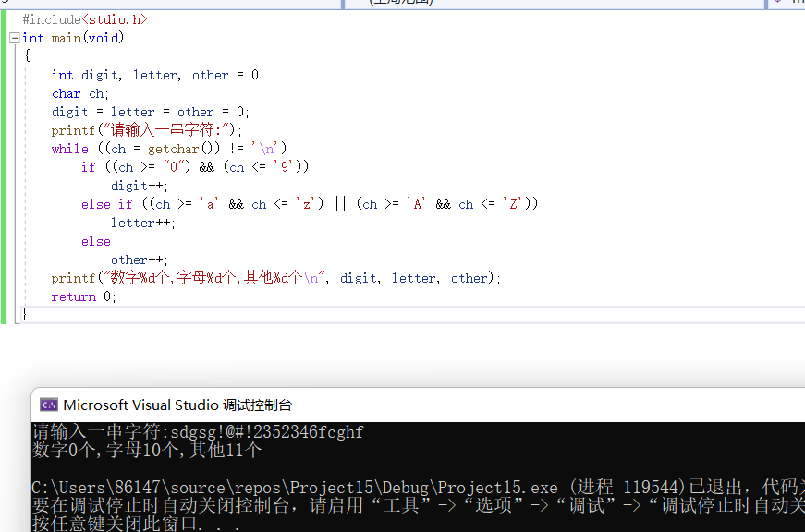Click the 'other++;' statement
Image resolution: width=805 pixels, height=532 pixels.
140,260
